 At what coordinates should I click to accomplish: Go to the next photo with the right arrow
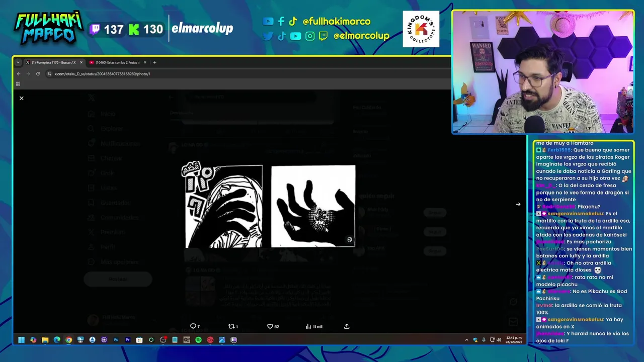[x=518, y=204]
